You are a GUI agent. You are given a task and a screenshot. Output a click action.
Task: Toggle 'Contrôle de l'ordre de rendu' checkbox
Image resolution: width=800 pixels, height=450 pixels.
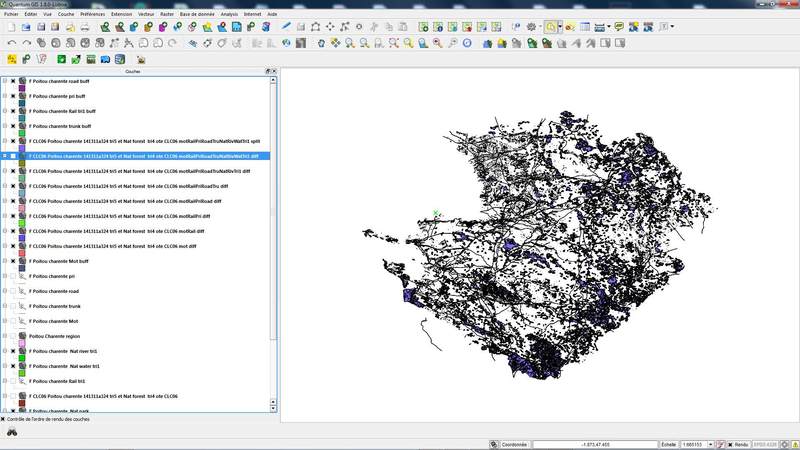click(4, 419)
